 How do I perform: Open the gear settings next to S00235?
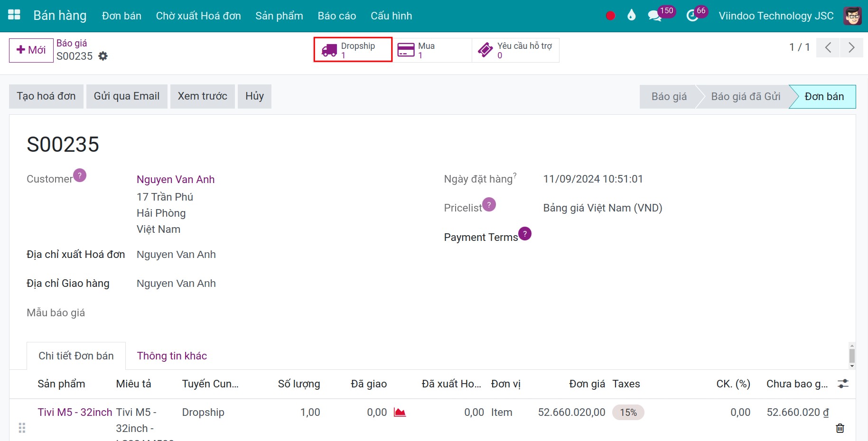[x=103, y=56]
